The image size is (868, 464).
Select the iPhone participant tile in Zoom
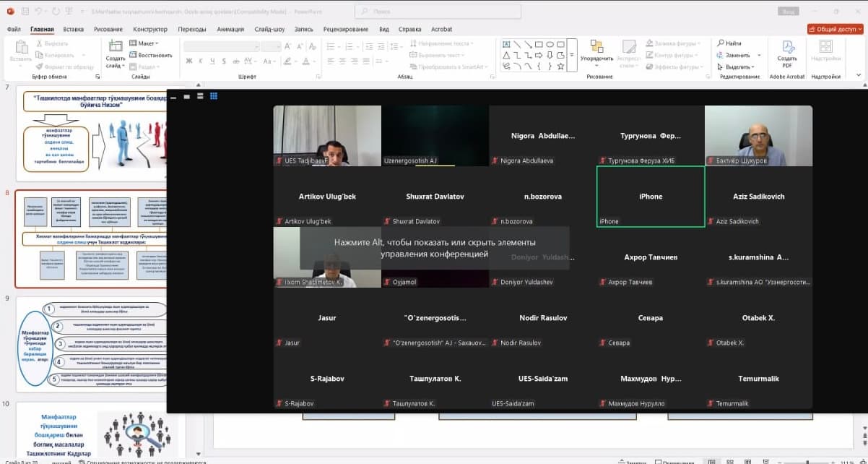click(651, 197)
